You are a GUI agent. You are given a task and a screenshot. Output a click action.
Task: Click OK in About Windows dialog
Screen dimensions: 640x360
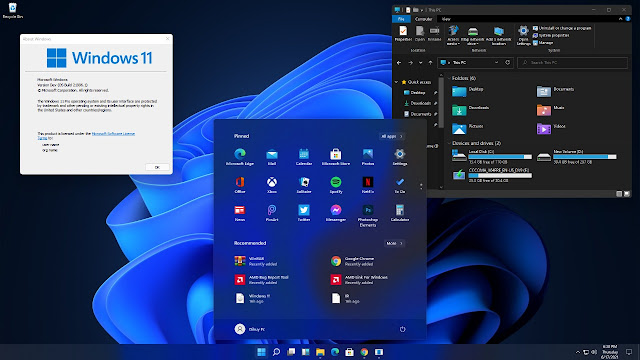tap(157, 167)
